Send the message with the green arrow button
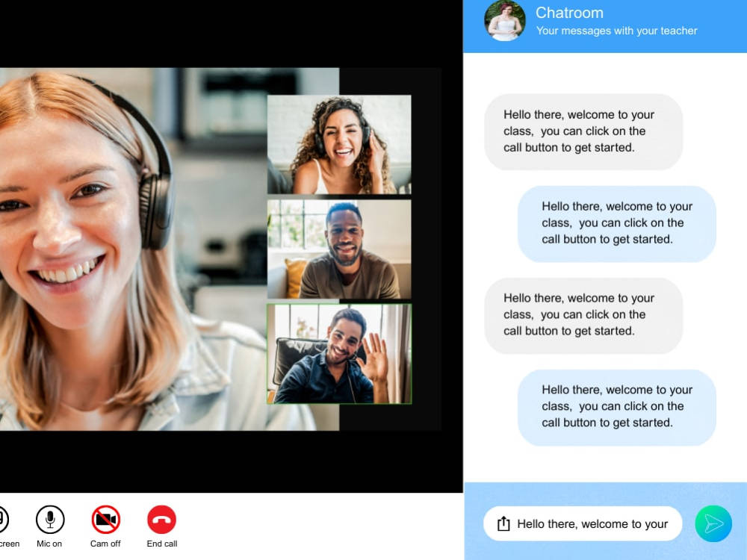Screen dimensions: 747x560 [713, 524]
